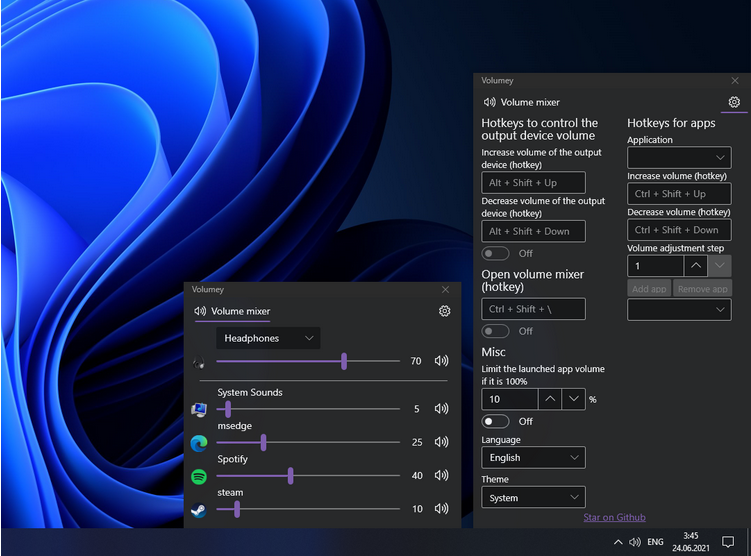
Task: Click msedge volume slider handle
Action: [x=263, y=443]
